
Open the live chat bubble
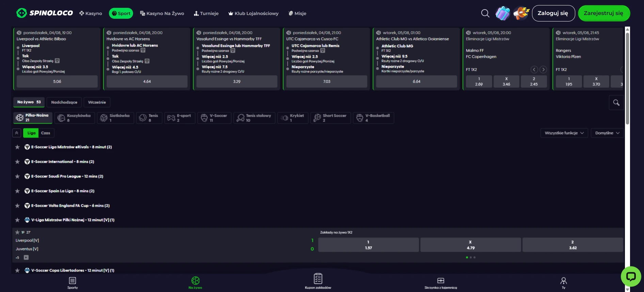[x=631, y=276]
